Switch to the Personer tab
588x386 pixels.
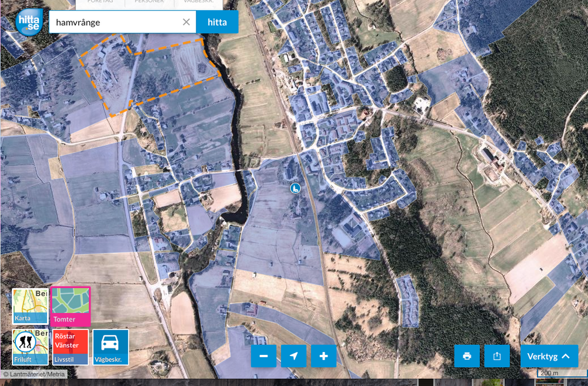coord(149,4)
